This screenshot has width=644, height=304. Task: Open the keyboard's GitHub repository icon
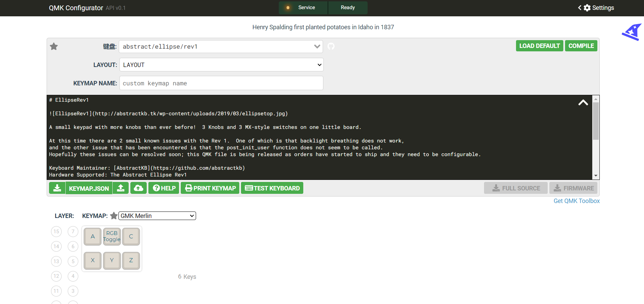331,46
